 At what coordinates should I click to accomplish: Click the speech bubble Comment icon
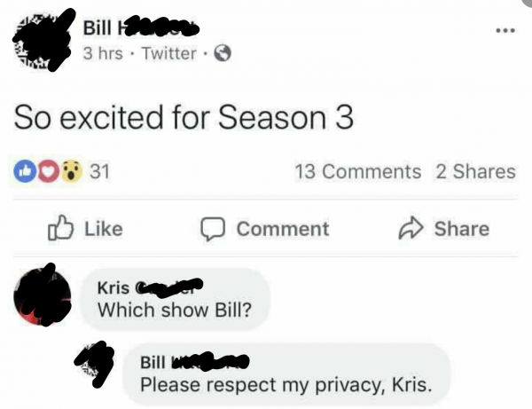(x=213, y=229)
